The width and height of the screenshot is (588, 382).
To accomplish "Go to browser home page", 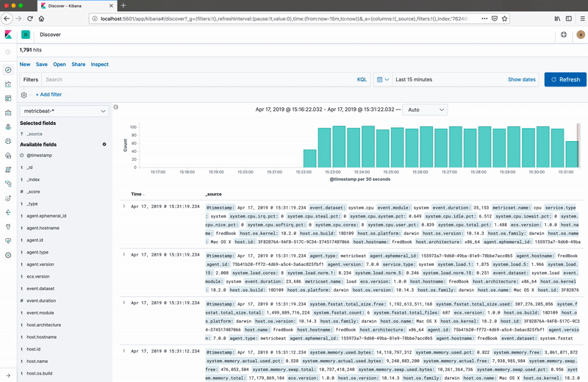I will click(41, 18).
